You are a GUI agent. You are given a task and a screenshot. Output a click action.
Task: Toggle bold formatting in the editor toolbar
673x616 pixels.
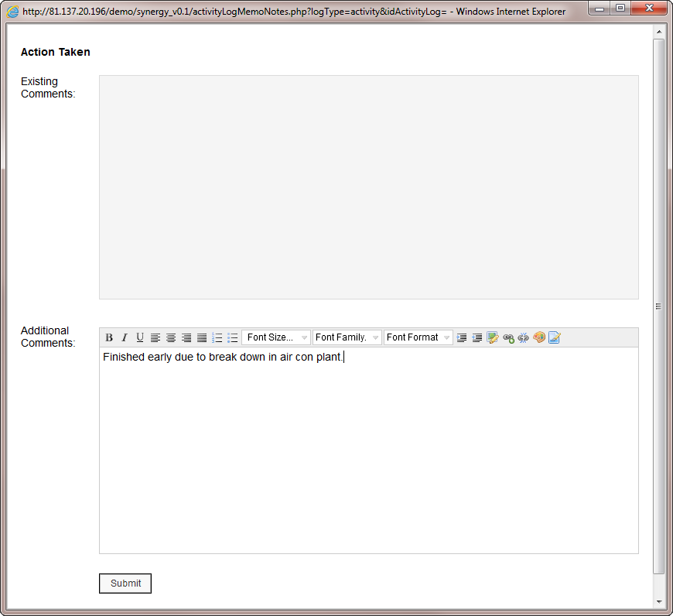point(109,337)
